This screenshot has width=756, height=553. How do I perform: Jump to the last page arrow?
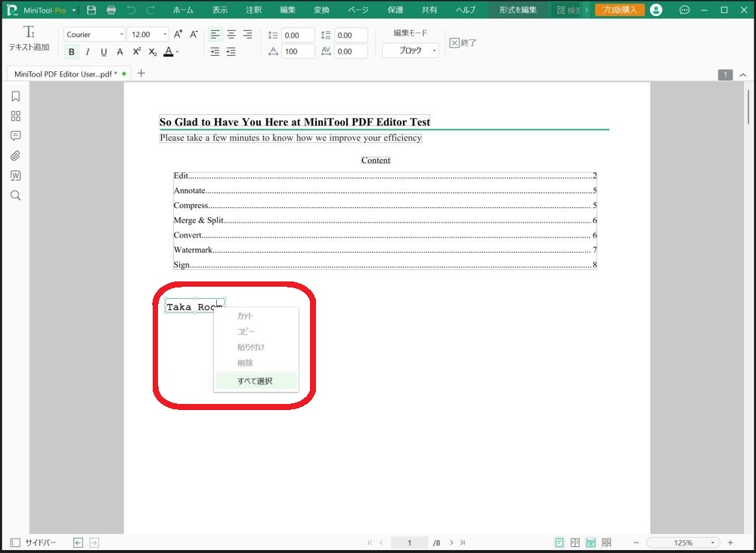(463, 543)
